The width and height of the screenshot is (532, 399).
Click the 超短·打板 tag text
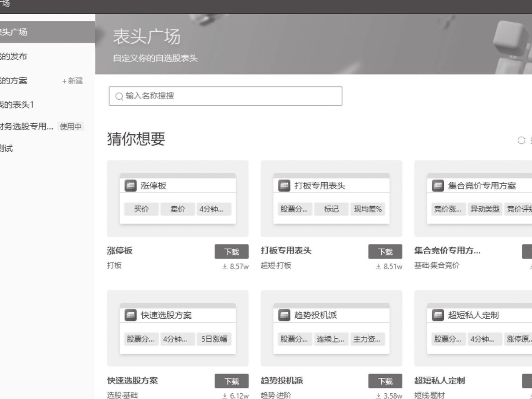(276, 266)
